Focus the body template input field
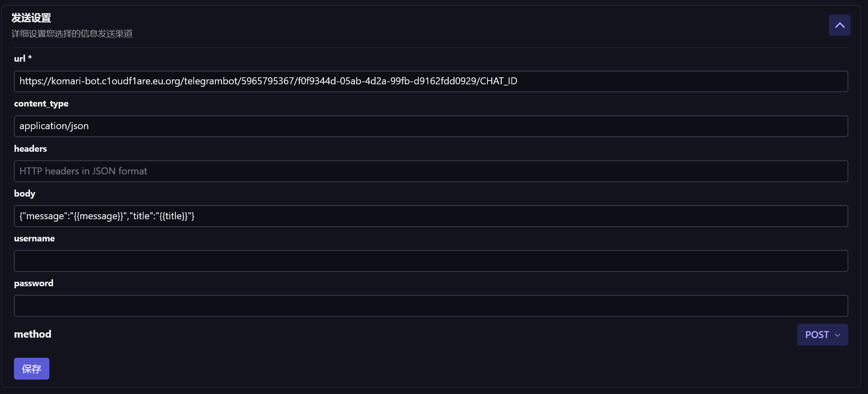The height and width of the screenshot is (394, 868). click(x=431, y=216)
